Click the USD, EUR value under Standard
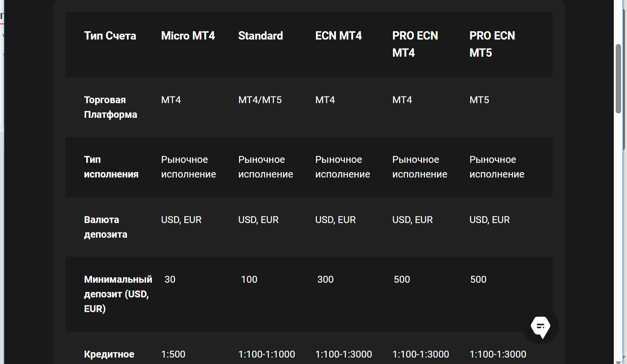Screen dimensions: 627x364 pyautogui.click(x=258, y=220)
